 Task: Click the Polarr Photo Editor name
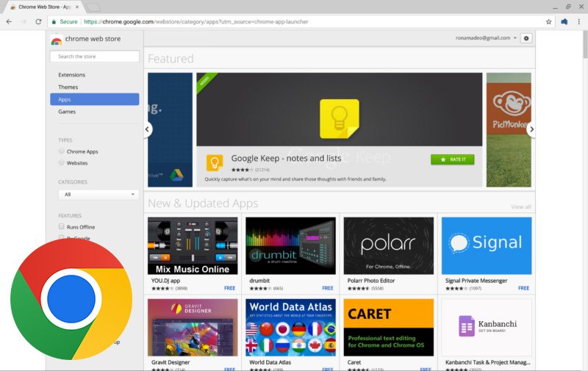coord(371,281)
